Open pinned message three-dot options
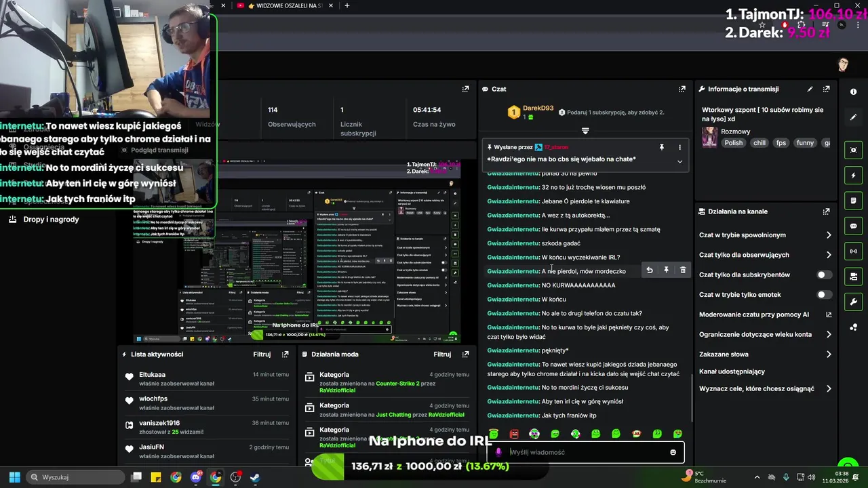 [679, 147]
